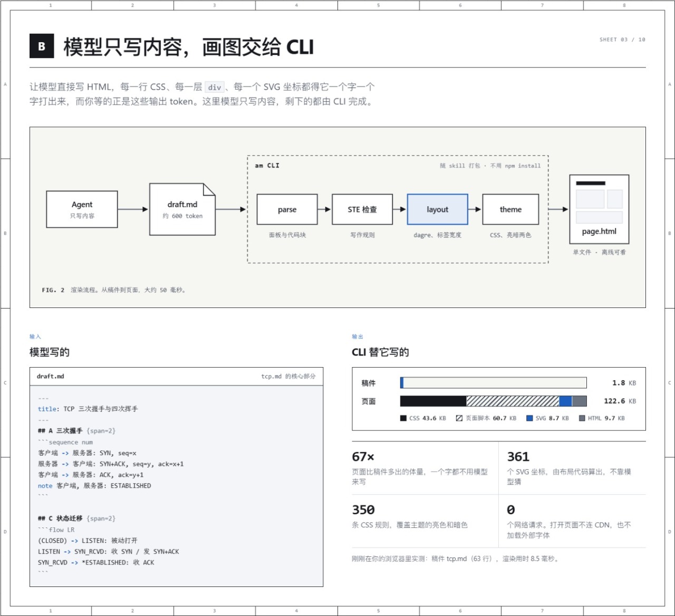Click the black CSS 43.6 KB legend swatch

(403, 418)
